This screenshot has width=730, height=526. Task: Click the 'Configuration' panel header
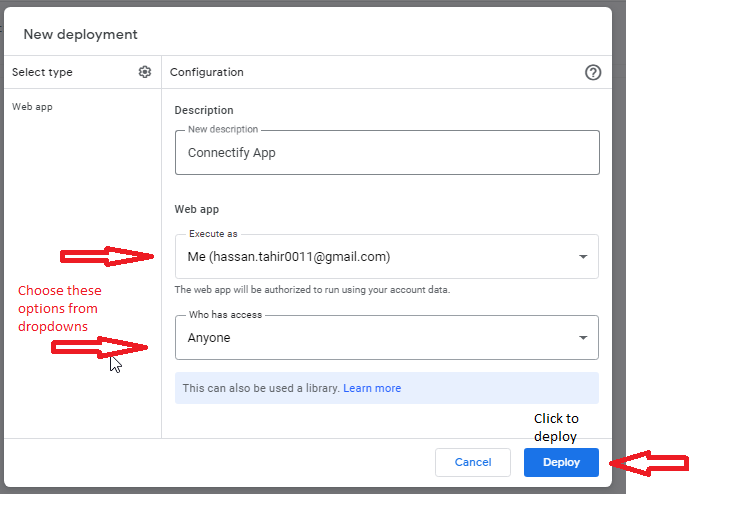(207, 72)
